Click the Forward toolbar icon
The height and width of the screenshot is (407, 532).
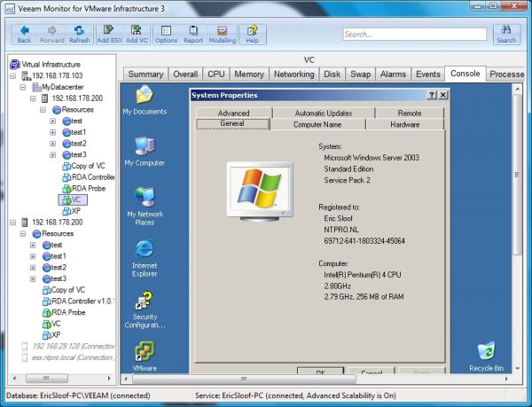pos(52,35)
